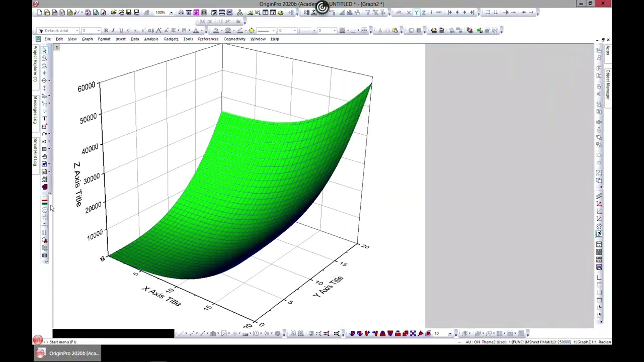The image size is (644, 362).
Task: Click the Y Axis Title label
Action: [x=328, y=286]
